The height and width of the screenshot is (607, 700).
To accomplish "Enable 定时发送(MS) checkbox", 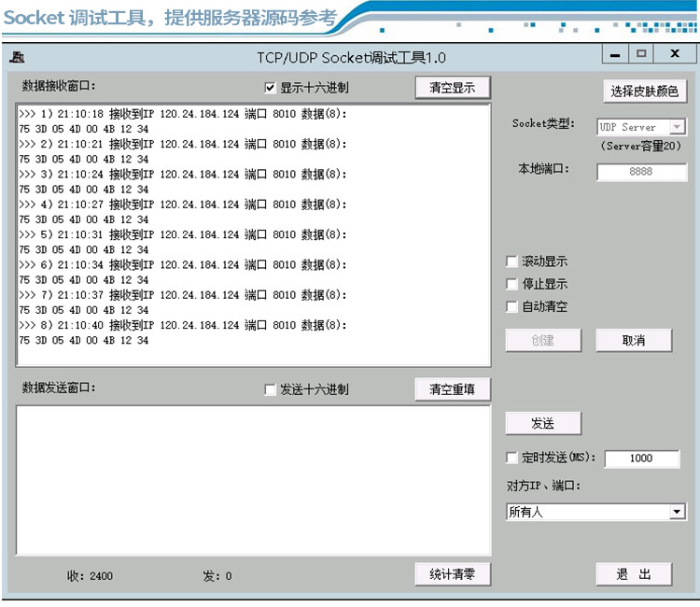I will pos(511,458).
